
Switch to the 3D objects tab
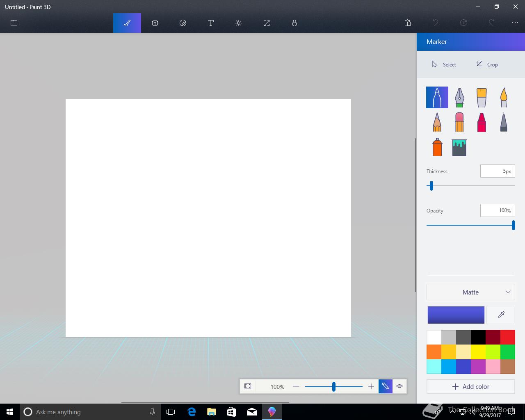click(155, 23)
